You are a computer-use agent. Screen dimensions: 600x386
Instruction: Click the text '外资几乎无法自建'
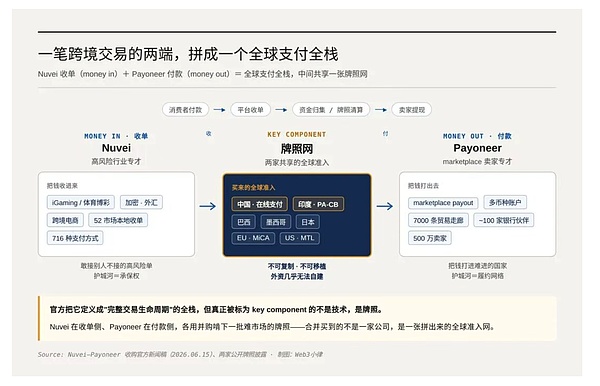pyautogui.click(x=297, y=277)
